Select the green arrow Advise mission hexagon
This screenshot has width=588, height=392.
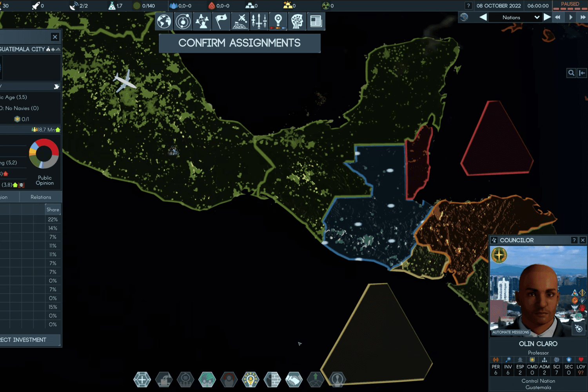[315, 379]
